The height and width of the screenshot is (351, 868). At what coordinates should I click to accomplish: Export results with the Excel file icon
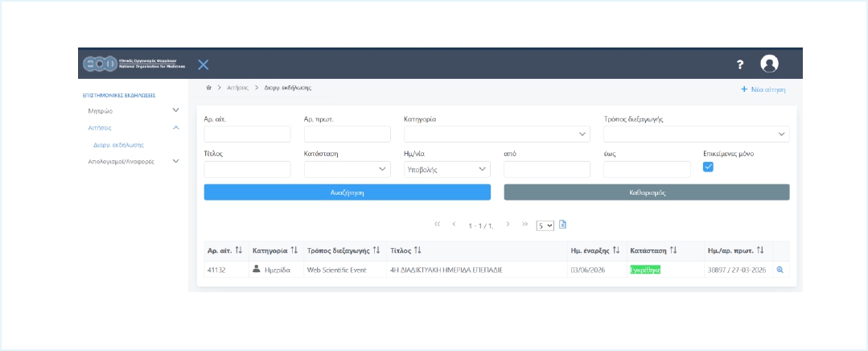pyautogui.click(x=563, y=225)
